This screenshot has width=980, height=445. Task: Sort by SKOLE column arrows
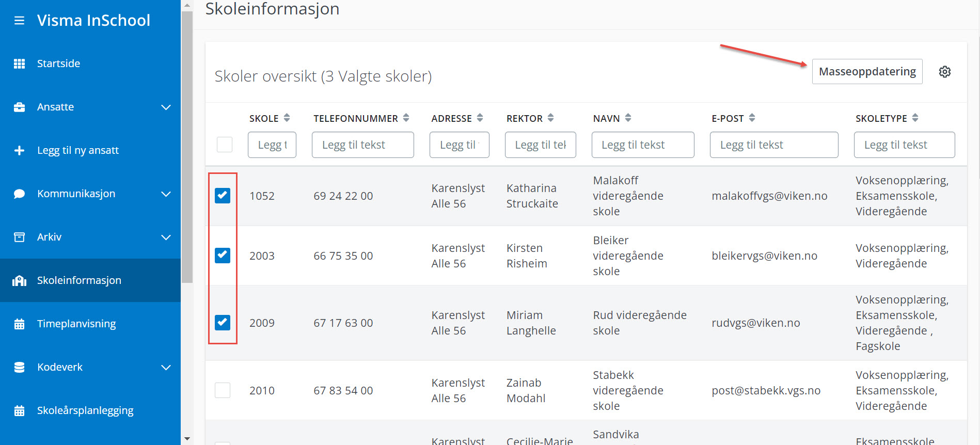(x=287, y=118)
